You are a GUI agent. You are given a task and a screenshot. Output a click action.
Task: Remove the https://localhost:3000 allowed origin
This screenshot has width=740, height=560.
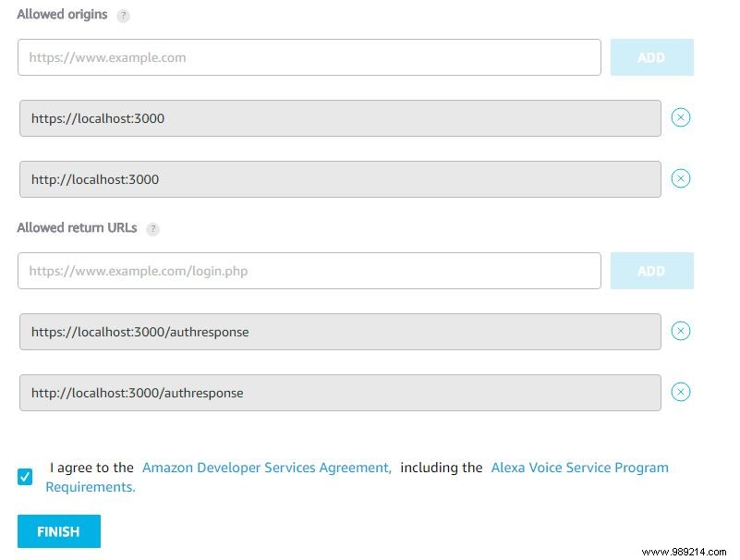681,117
